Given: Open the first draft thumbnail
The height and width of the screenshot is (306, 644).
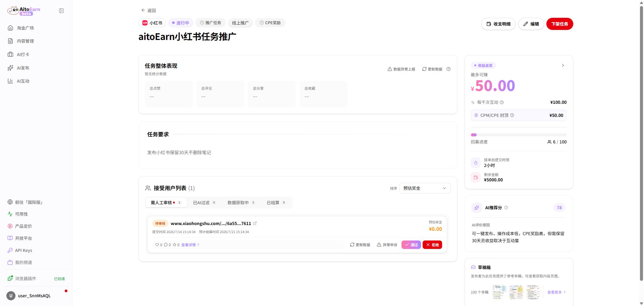Looking at the screenshot, I should pos(499,292).
